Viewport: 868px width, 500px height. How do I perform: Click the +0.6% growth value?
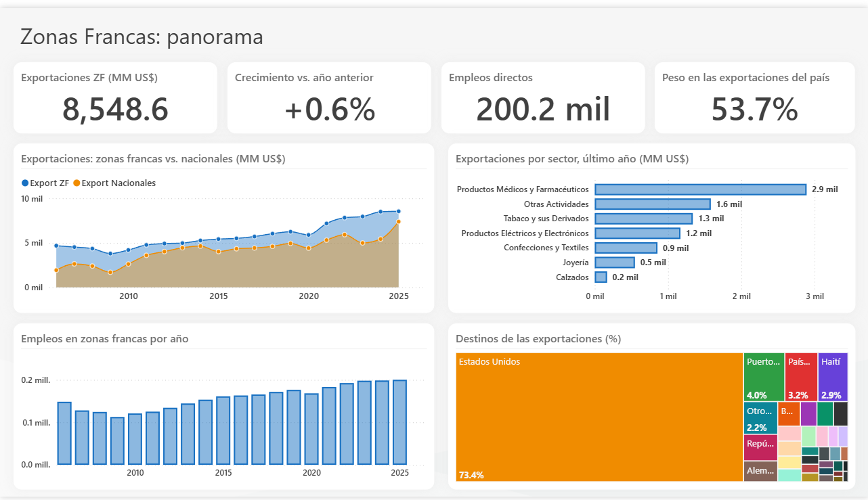pos(330,110)
